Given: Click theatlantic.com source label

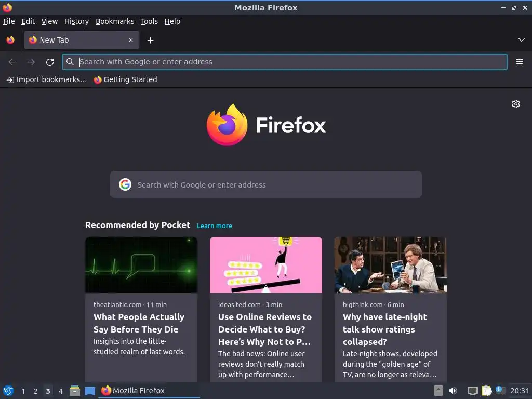Looking at the screenshot, I should tap(117, 304).
